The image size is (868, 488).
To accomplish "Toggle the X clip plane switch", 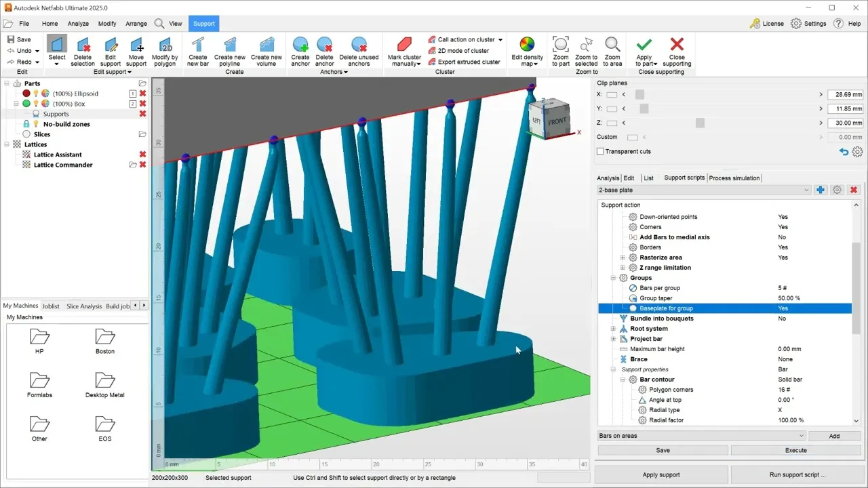I will (612, 95).
